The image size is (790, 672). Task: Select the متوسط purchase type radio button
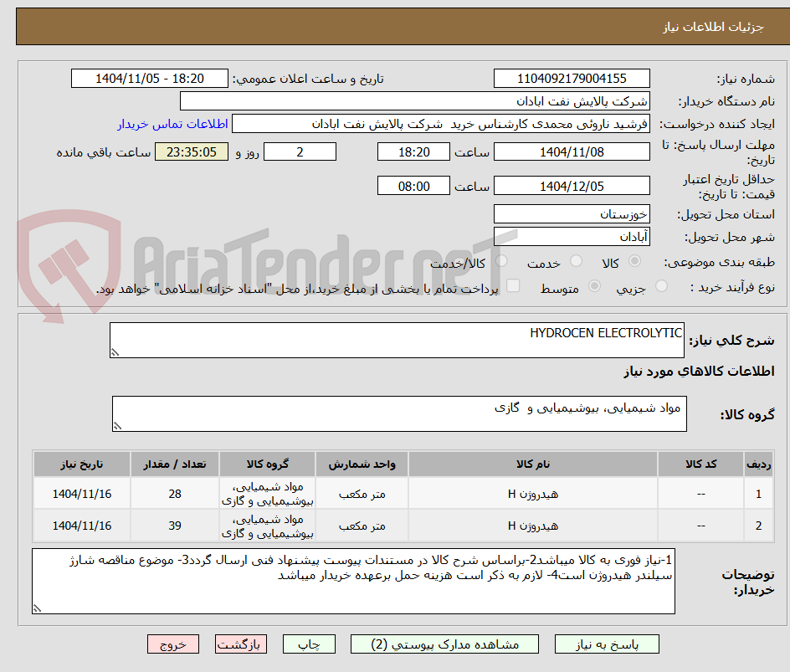pos(596,286)
